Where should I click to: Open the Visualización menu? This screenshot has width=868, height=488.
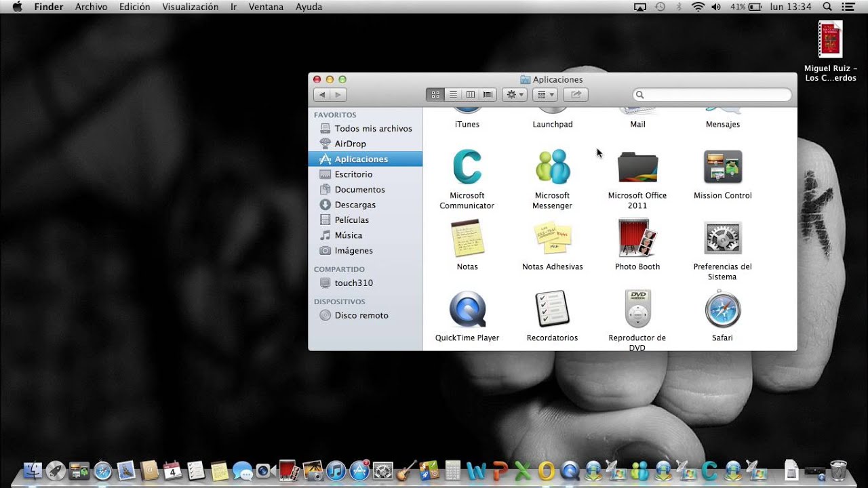[191, 7]
